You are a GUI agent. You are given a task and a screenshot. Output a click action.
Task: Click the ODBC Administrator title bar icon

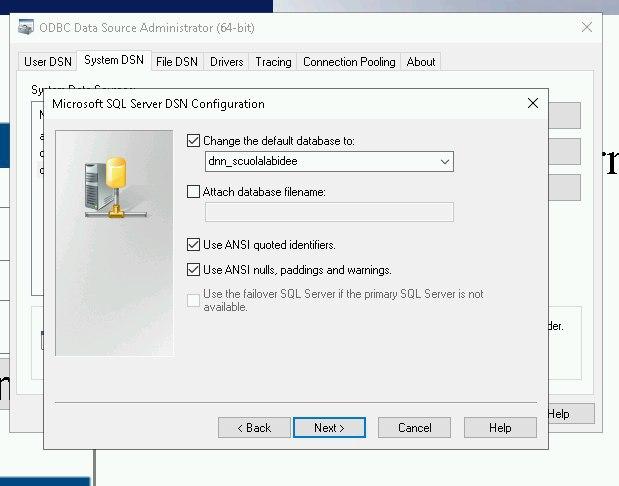(26, 27)
